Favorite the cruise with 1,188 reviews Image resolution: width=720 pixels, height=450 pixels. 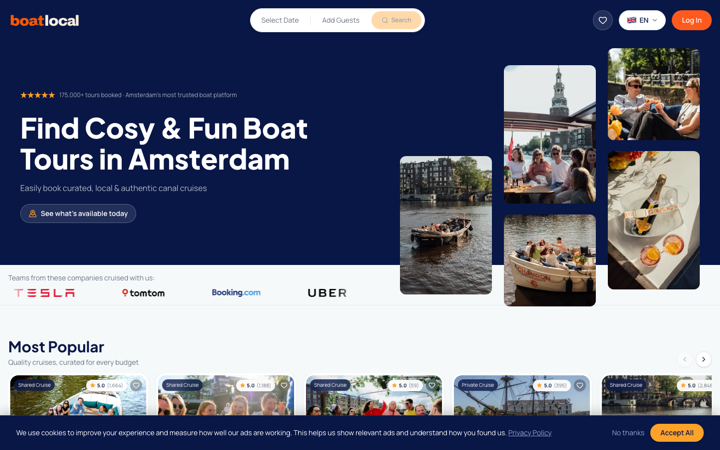click(x=284, y=385)
